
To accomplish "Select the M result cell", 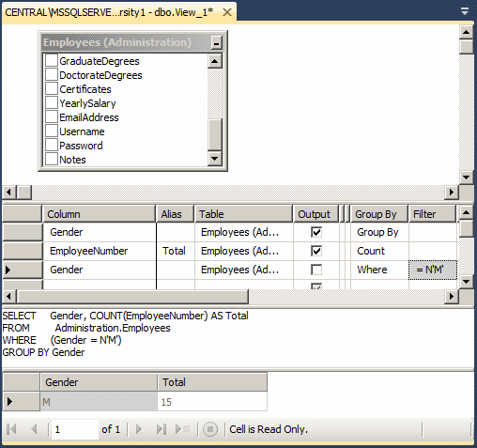I will pyautogui.click(x=99, y=401).
